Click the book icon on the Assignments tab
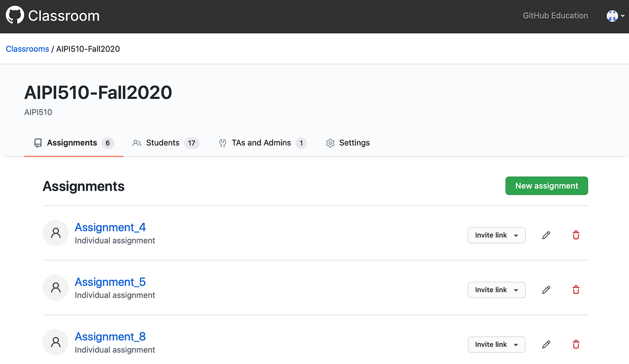Viewport: 629px width, 364px height. (x=37, y=142)
